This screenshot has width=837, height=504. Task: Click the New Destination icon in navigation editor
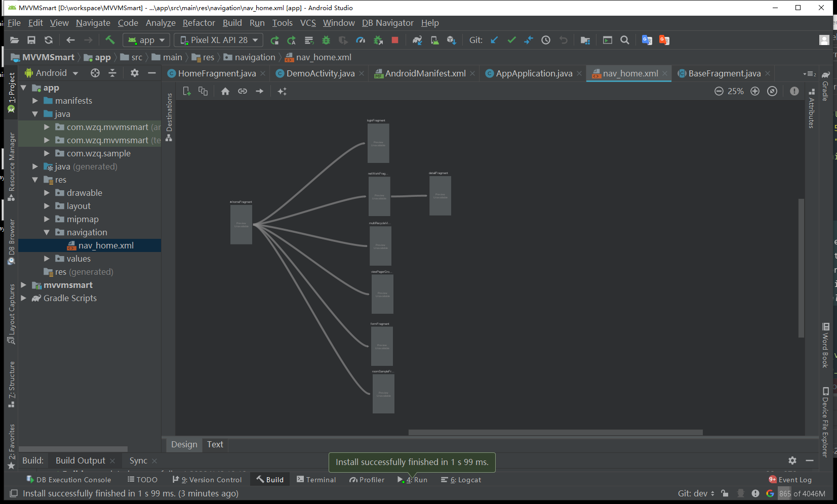[186, 91]
